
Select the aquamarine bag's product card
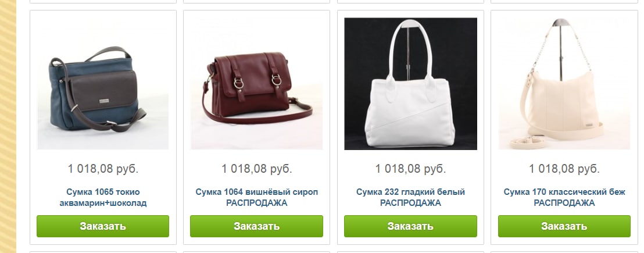click(103, 127)
